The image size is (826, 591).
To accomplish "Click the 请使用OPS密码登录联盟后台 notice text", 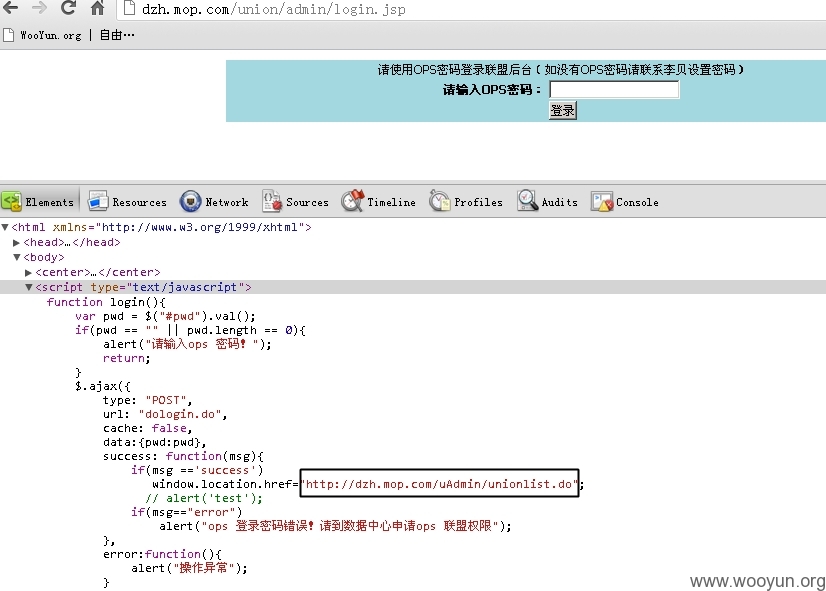I will click(x=560, y=70).
